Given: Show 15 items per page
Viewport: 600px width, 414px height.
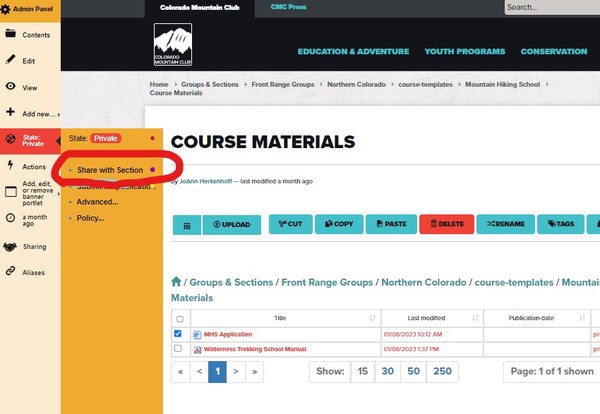Looking at the screenshot, I should click(x=362, y=372).
